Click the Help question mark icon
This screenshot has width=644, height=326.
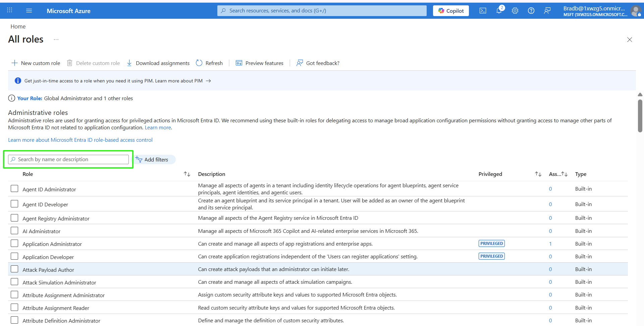pos(531,11)
